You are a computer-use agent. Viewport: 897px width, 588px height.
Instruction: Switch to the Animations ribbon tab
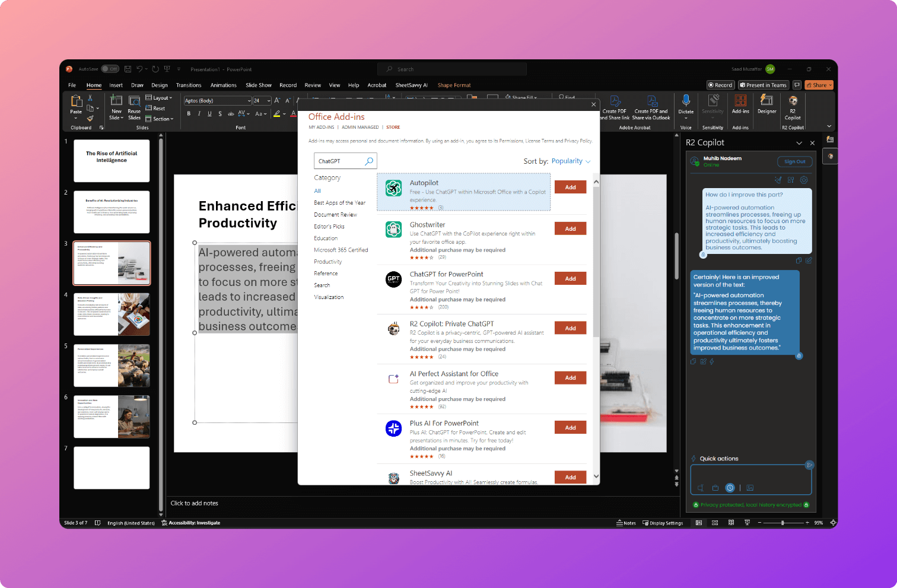(223, 85)
